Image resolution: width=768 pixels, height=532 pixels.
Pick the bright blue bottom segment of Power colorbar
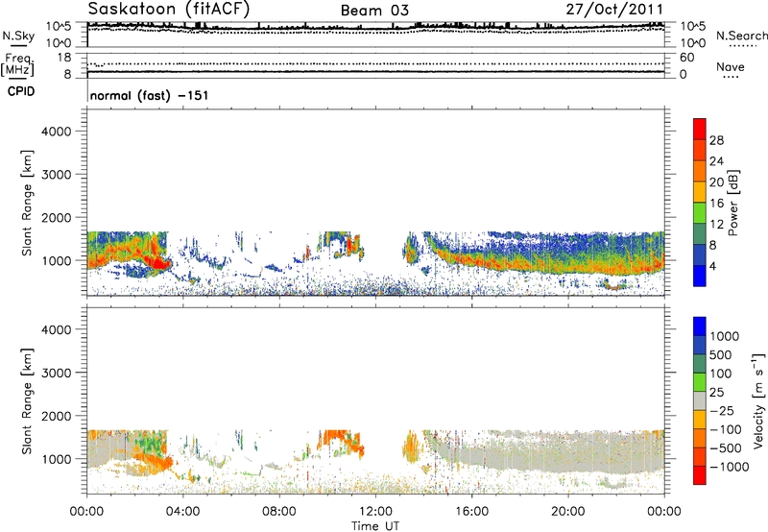(x=700, y=276)
